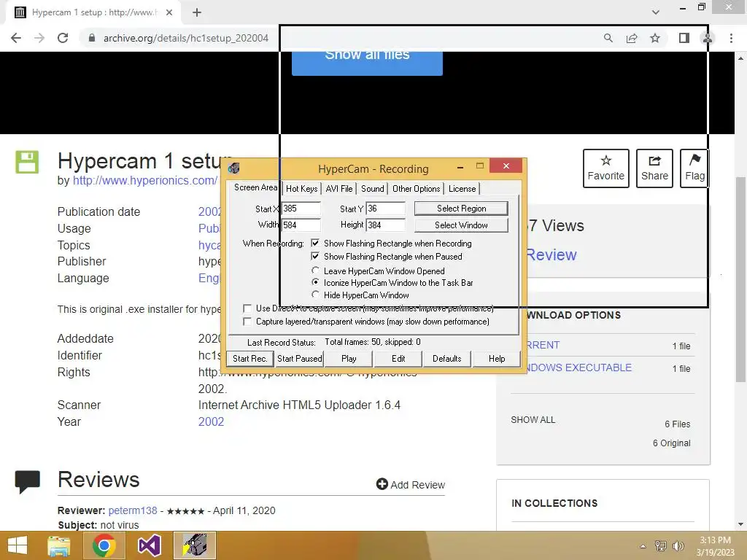Open the volume control in system tray
747x560 pixels.
(678, 546)
